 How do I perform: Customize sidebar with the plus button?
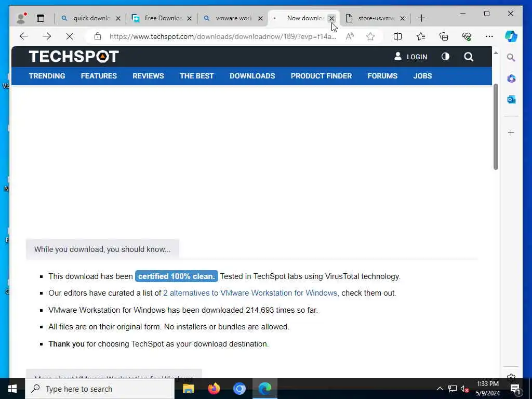coord(511,132)
